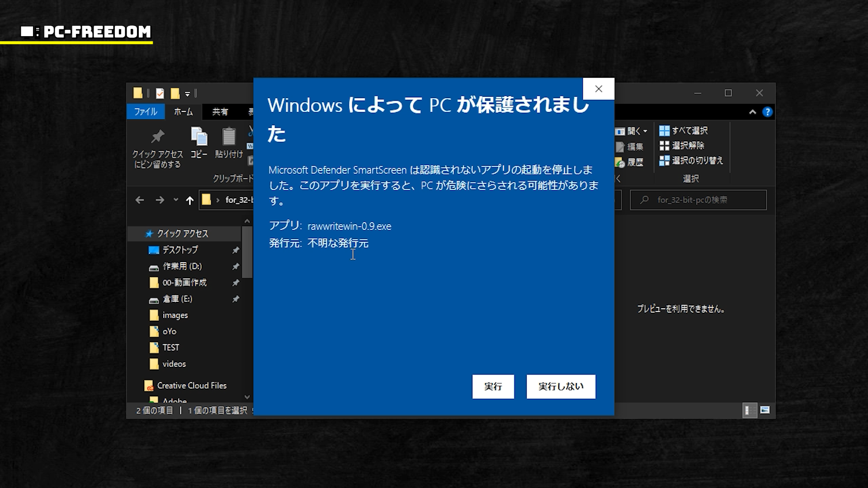Click the 実行 (Run) button

click(493, 386)
